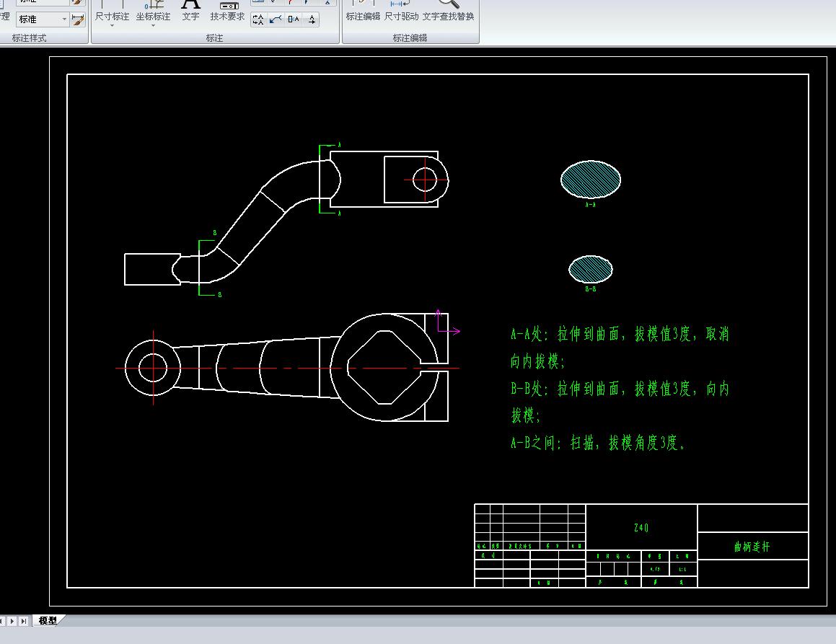
Task: Click the 标注 ribbon group label
Action: 214,38
